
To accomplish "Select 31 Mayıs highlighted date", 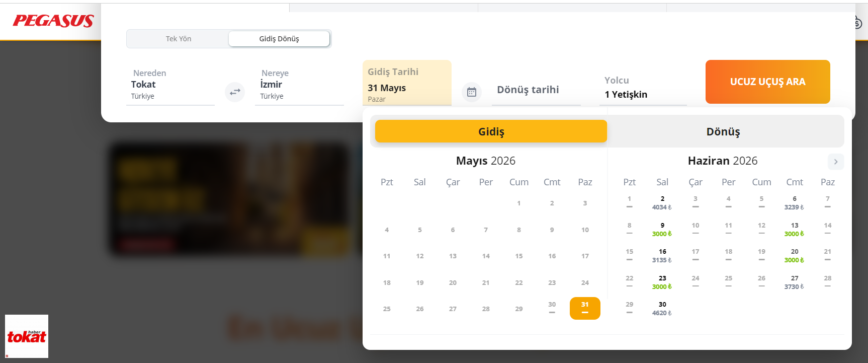I will pos(585,308).
